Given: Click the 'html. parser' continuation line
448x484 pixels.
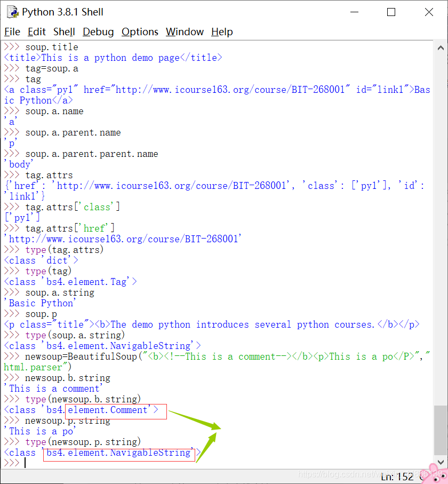Looking at the screenshot, I should 37,367.
